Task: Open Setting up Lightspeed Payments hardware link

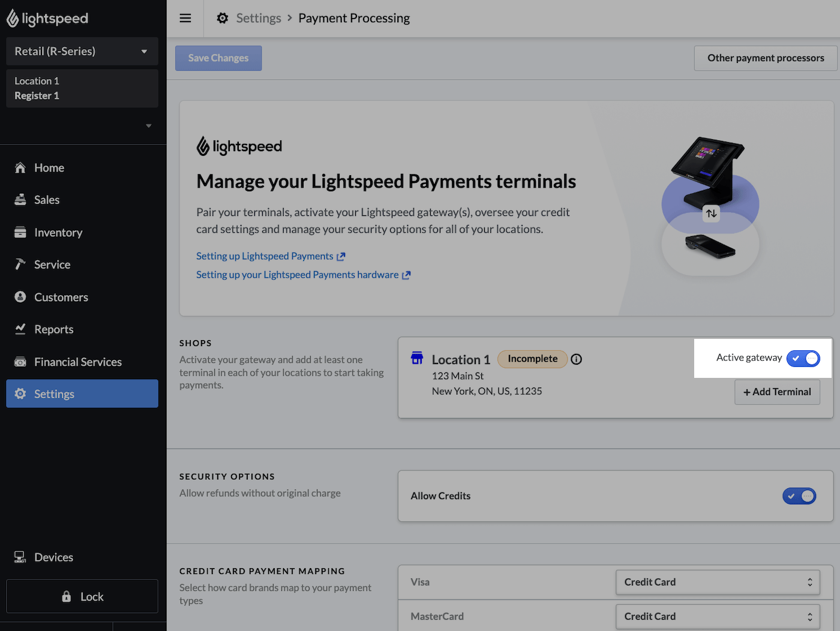Action: tap(303, 275)
